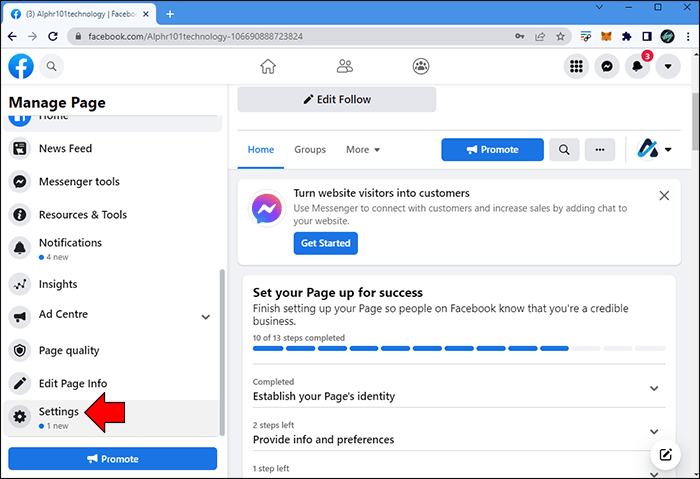
Task: Open the Chrome extensions puzzle icon
Action: click(626, 37)
